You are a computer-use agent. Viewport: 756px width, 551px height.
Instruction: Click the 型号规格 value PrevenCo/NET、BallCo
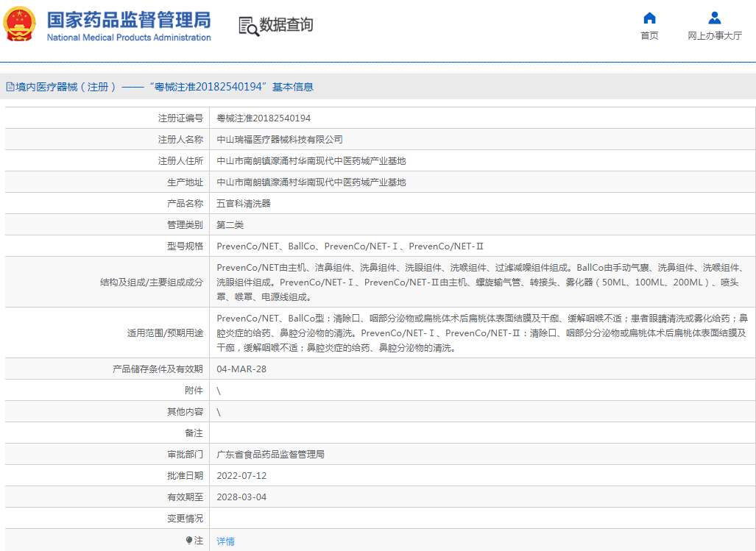(350, 246)
